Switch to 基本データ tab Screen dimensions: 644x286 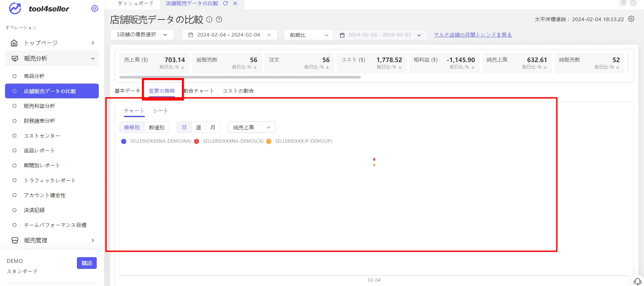coord(127,91)
